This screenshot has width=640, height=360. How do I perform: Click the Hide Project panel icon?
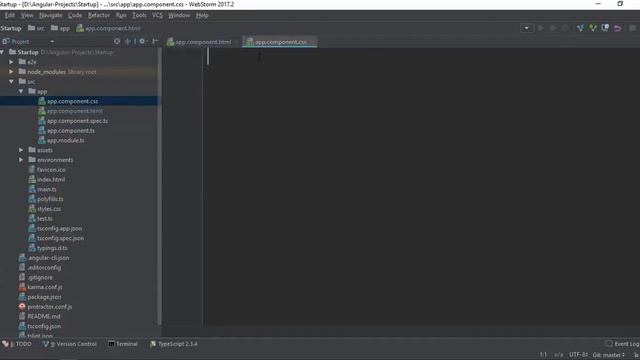click(x=155, y=41)
